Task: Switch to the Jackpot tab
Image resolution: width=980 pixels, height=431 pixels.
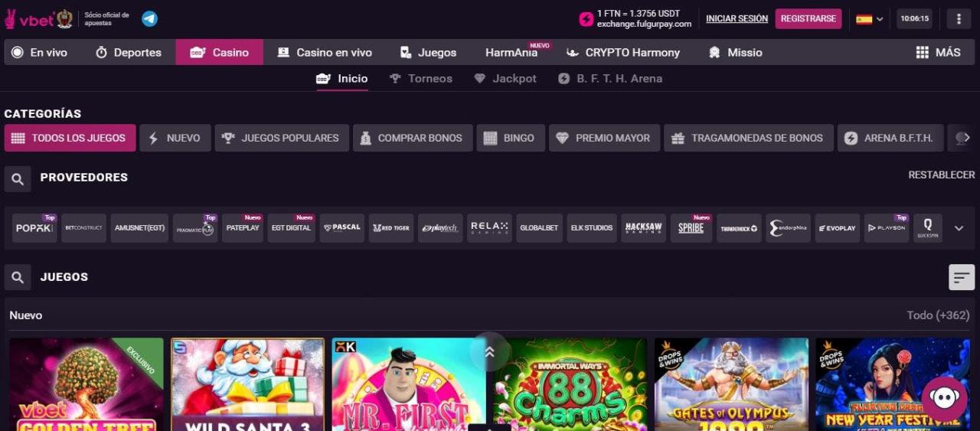Action: (505, 79)
